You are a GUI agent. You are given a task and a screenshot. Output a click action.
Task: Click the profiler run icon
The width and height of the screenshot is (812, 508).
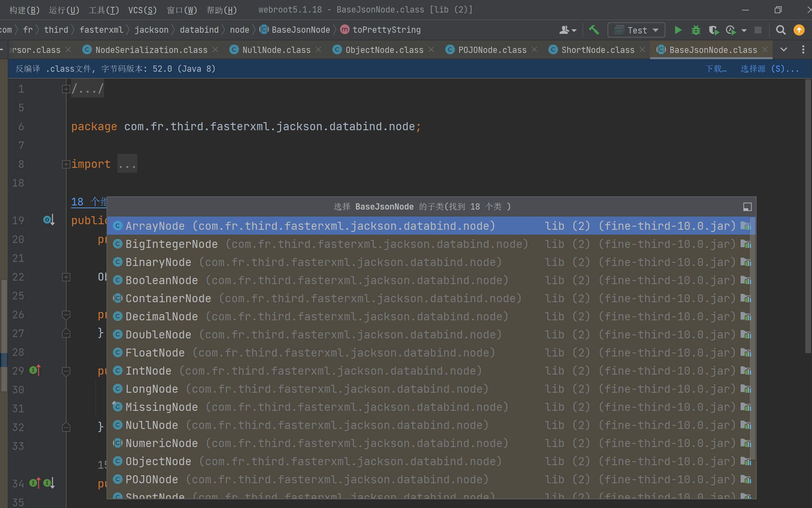pos(731,30)
